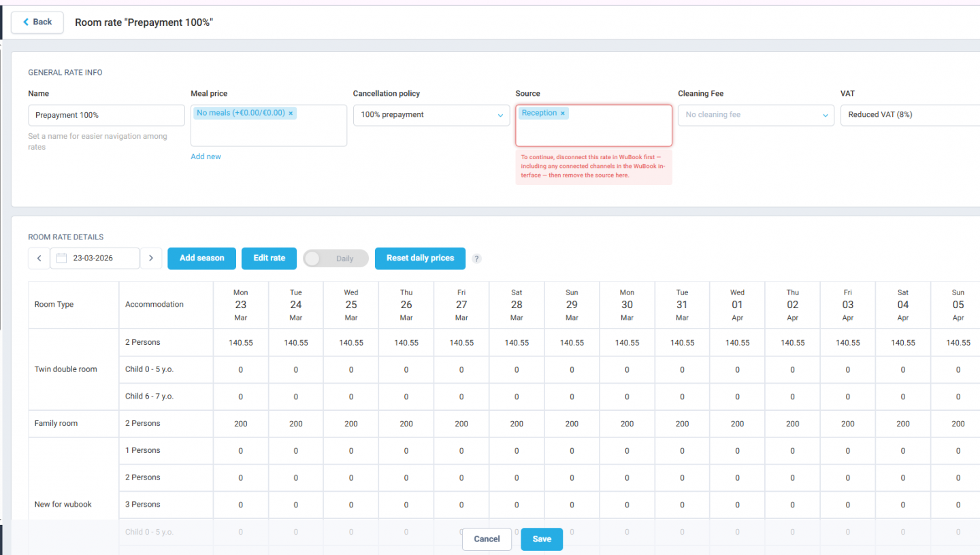Click the previous date arrow
Screen dimensions: 980x555
(39, 258)
